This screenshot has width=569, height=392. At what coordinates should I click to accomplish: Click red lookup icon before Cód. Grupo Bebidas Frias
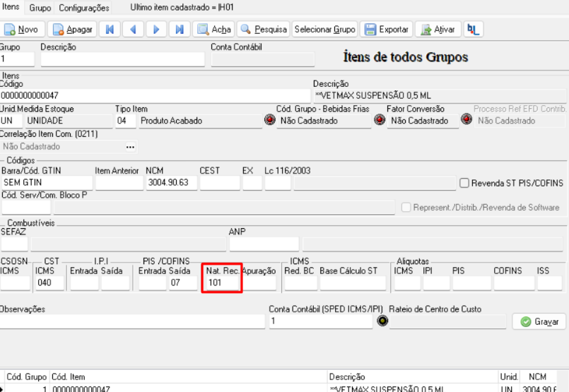[x=269, y=119]
